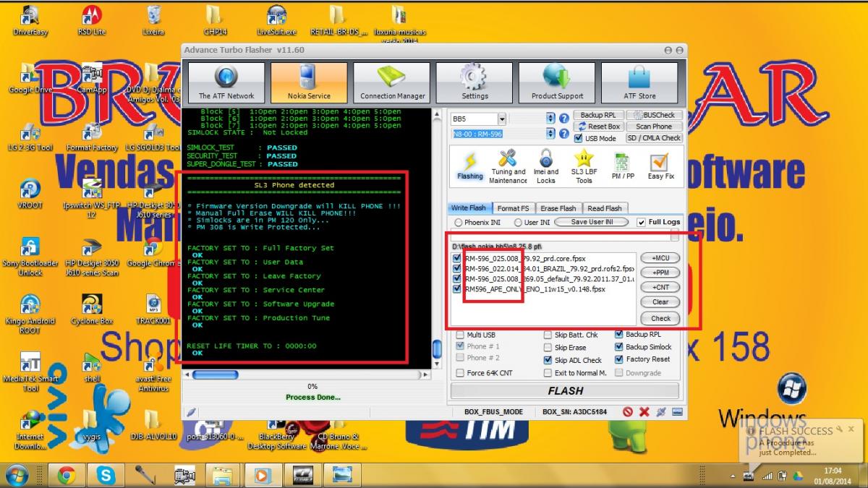Click the Backup RPL button

point(599,115)
